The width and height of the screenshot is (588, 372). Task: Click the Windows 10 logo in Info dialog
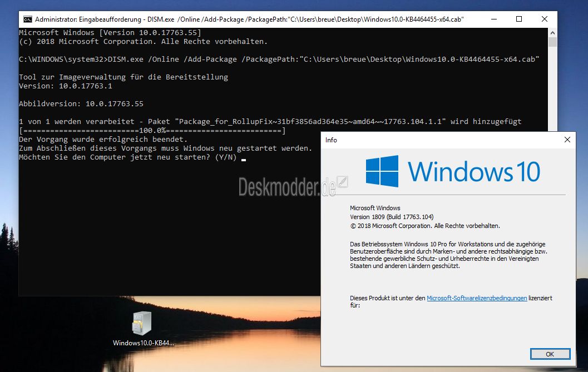(453, 171)
